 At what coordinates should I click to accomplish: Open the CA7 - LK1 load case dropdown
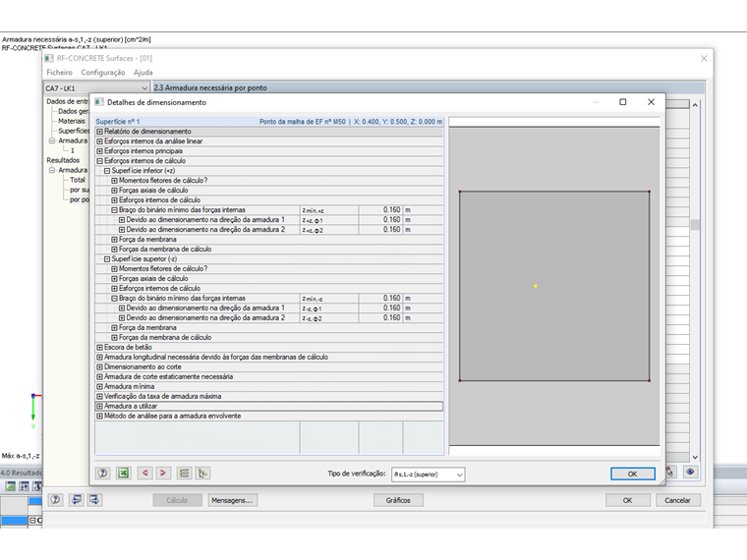96,88
